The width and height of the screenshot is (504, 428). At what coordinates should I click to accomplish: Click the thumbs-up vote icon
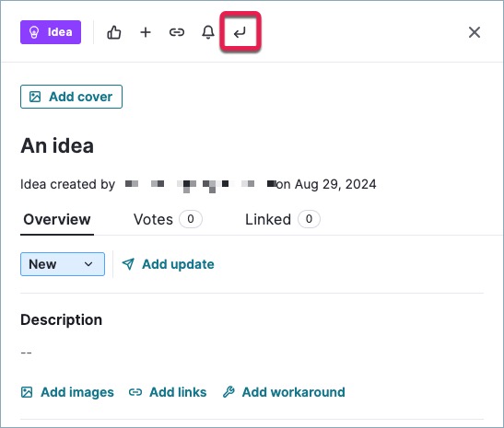[113, 32]
